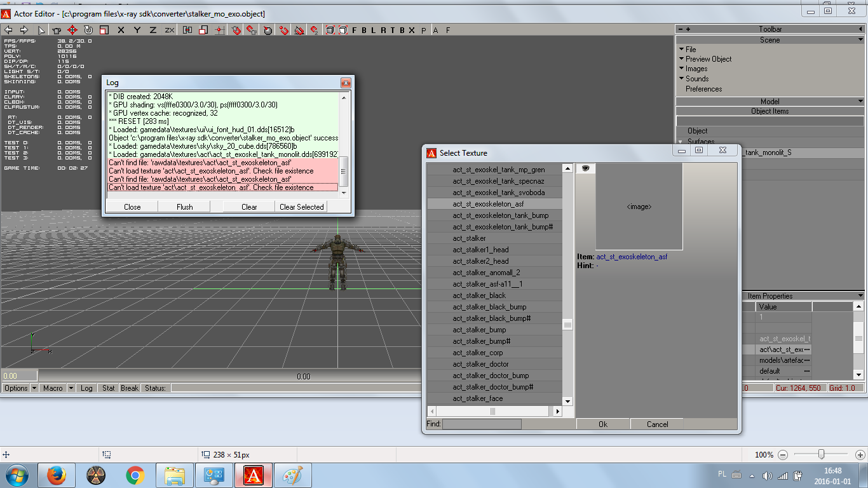868x488 pixels.
Task: Click the first red magnet snap icon
Action: (236, 30)
